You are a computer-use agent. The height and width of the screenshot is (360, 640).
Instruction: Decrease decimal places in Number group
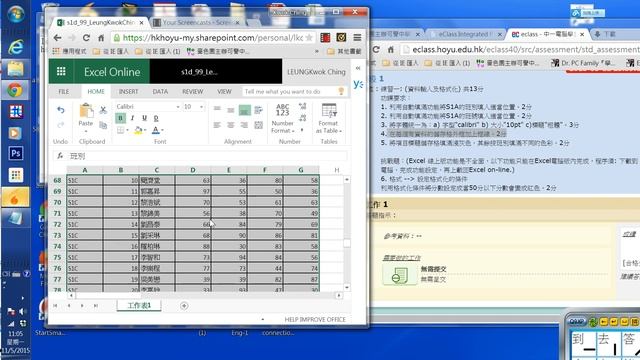coord(302,118)
